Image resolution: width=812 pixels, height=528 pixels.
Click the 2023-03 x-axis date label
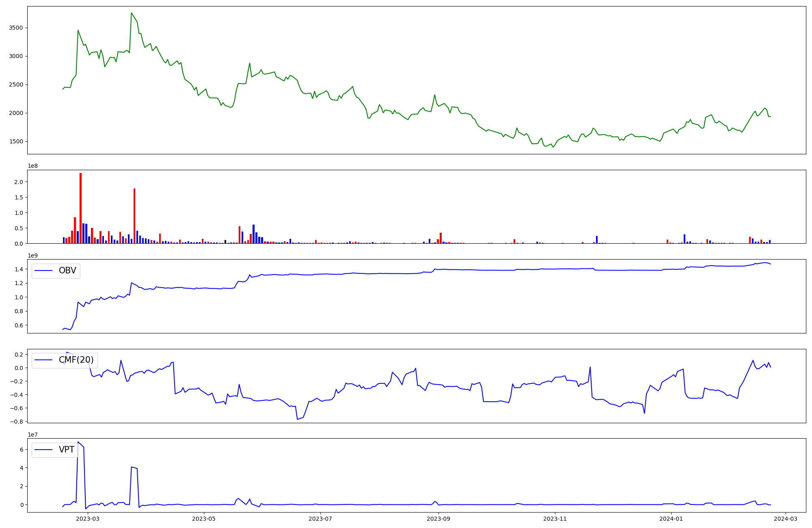(x=88, y=519)
